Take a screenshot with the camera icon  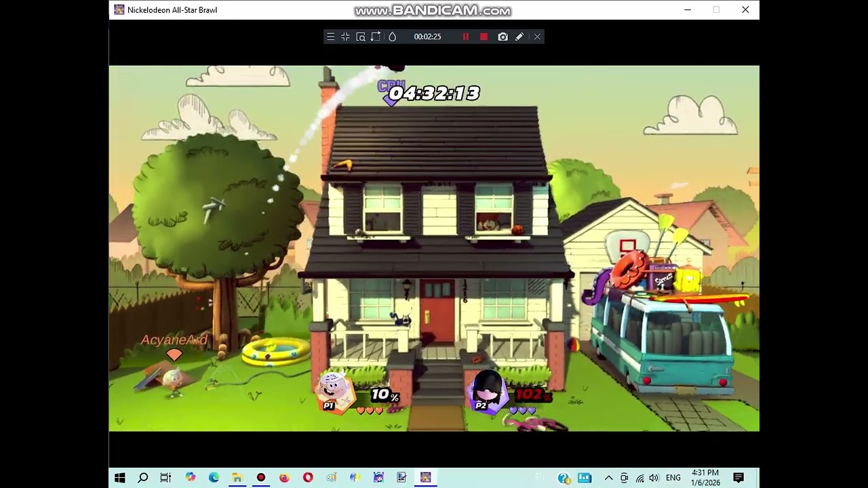pyautogui.click(x=502, y=37)
